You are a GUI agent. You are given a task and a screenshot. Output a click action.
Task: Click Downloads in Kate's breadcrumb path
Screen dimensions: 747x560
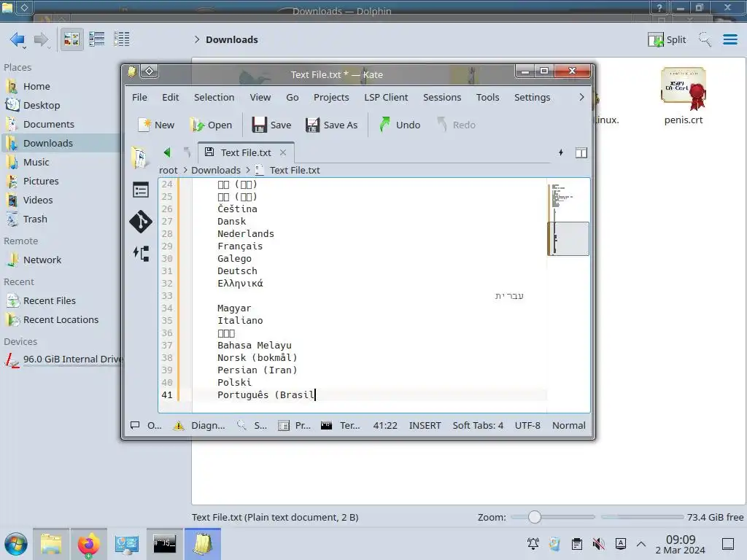pyautogui.click(x=216, y=170)
